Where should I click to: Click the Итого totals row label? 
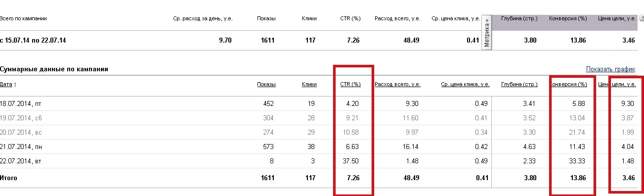(x=8, y=178)
